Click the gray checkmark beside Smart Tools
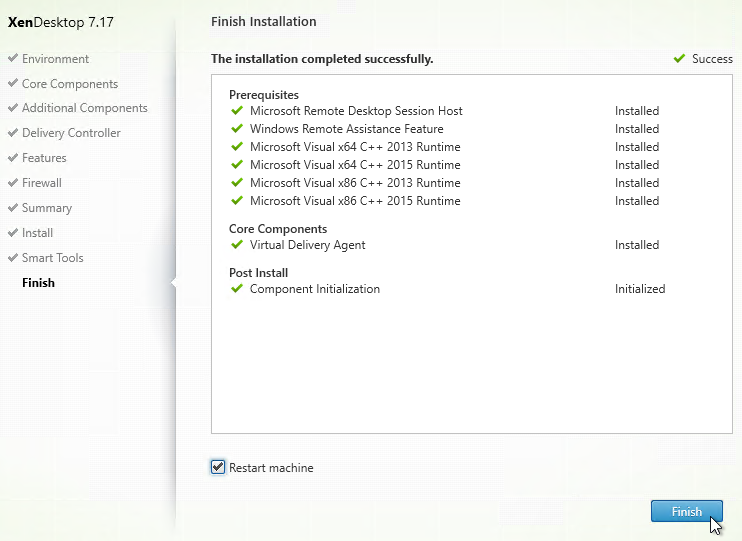This screenshot has width=742, height=541. (x=13, y=257)
